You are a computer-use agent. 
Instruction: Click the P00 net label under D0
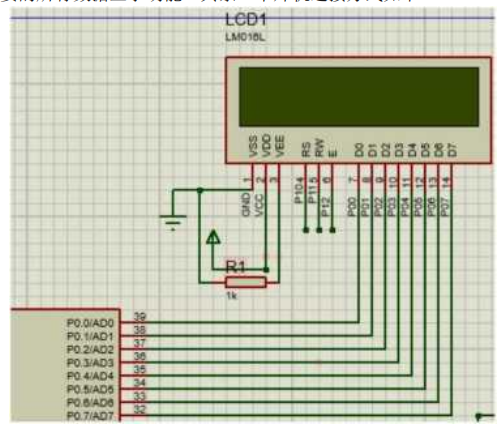coord(352,207)
